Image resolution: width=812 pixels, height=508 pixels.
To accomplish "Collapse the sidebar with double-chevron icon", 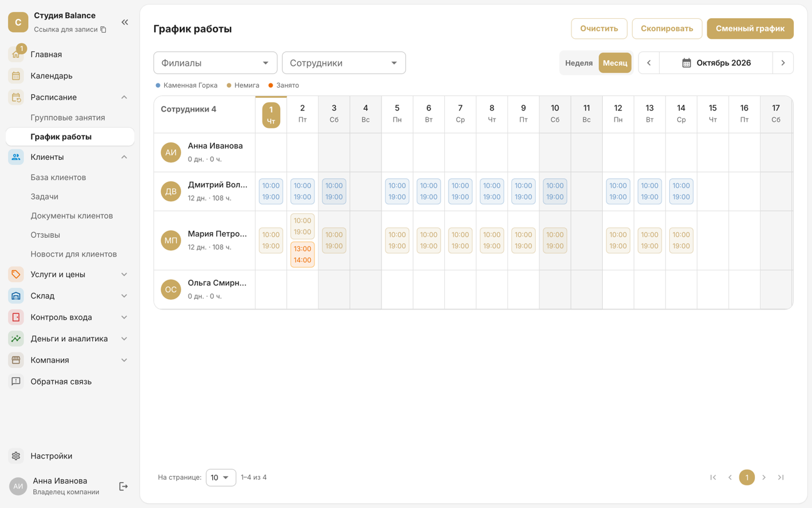I will coord(125,23).
